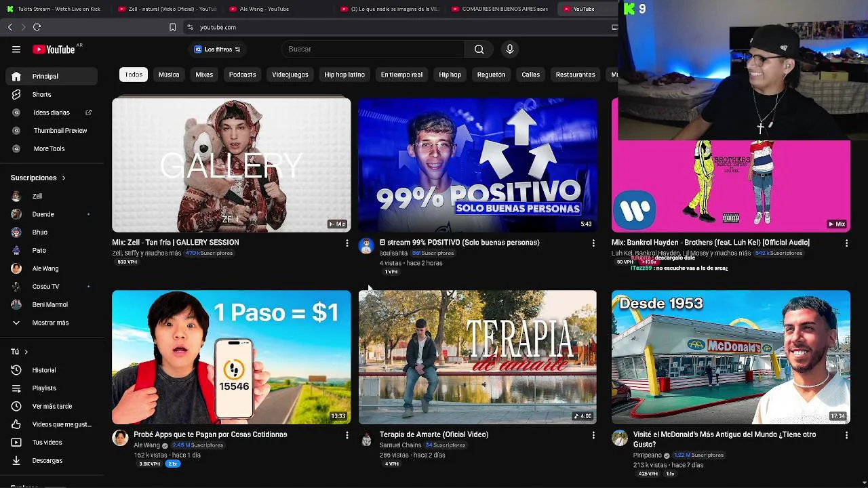
Task: Open Playlists in sidebar
Action: [x=52, y=388]
